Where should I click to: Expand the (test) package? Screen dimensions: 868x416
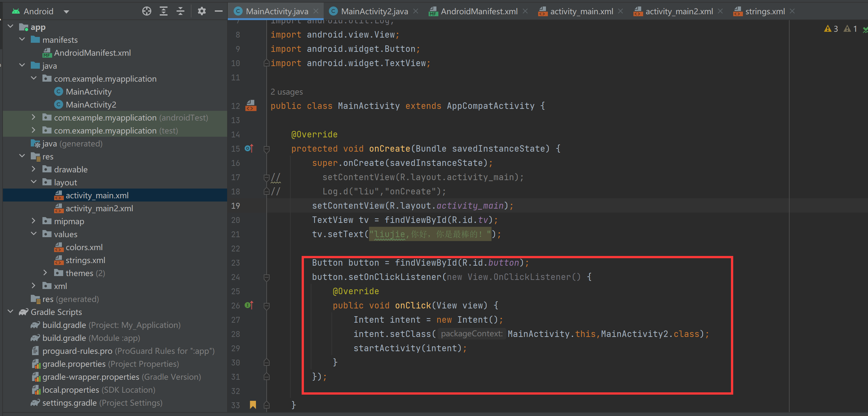(34, 130)
